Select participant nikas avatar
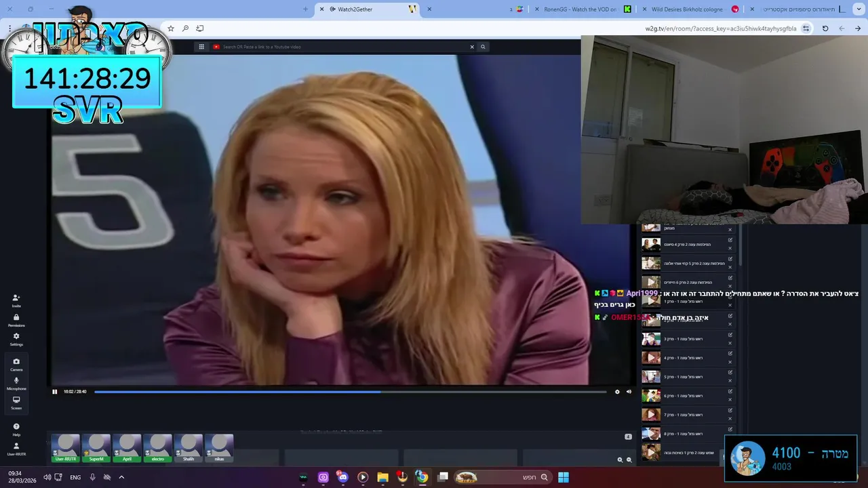This screenshot has height=488, width=868. point(219,449)
